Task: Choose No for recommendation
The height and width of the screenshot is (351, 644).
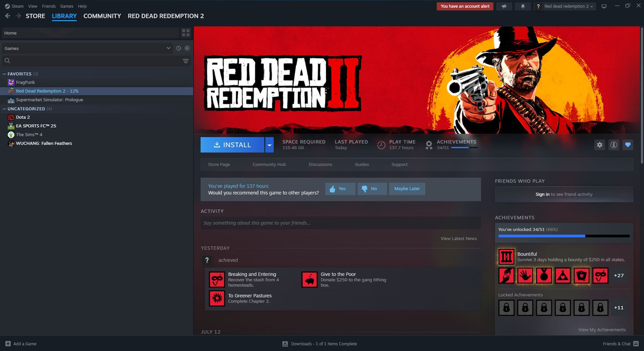Action: pyautogui.click(x=372, y=189)
